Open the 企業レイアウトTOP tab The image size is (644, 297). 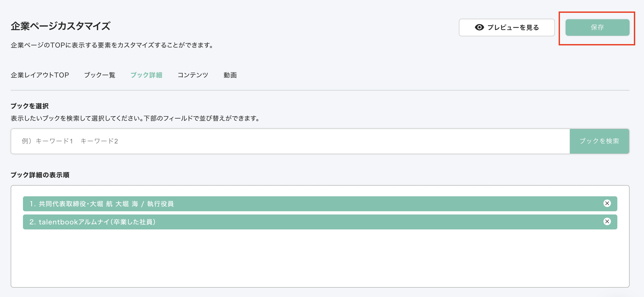pos(40,75)
